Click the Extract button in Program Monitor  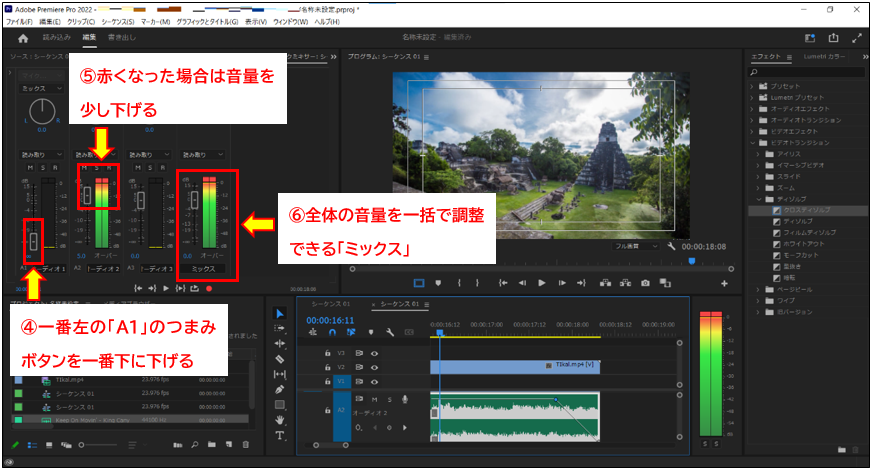point(626,283)
